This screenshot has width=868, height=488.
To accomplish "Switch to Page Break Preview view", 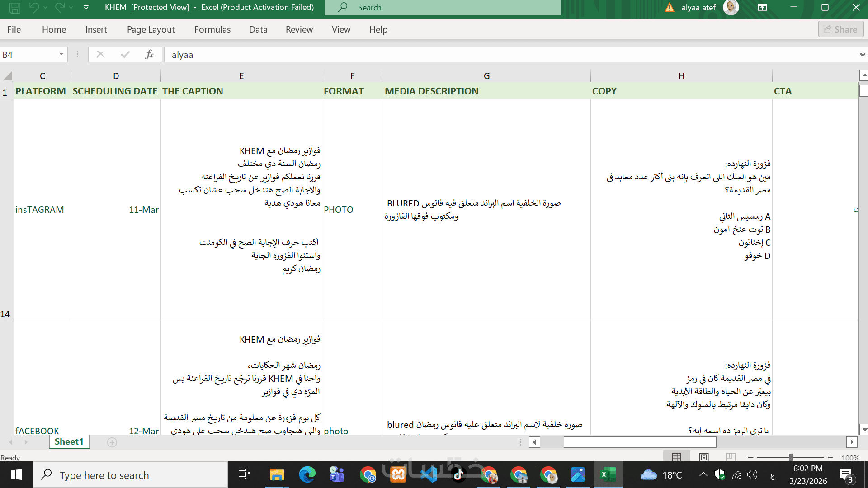I will tap(731, 457).
